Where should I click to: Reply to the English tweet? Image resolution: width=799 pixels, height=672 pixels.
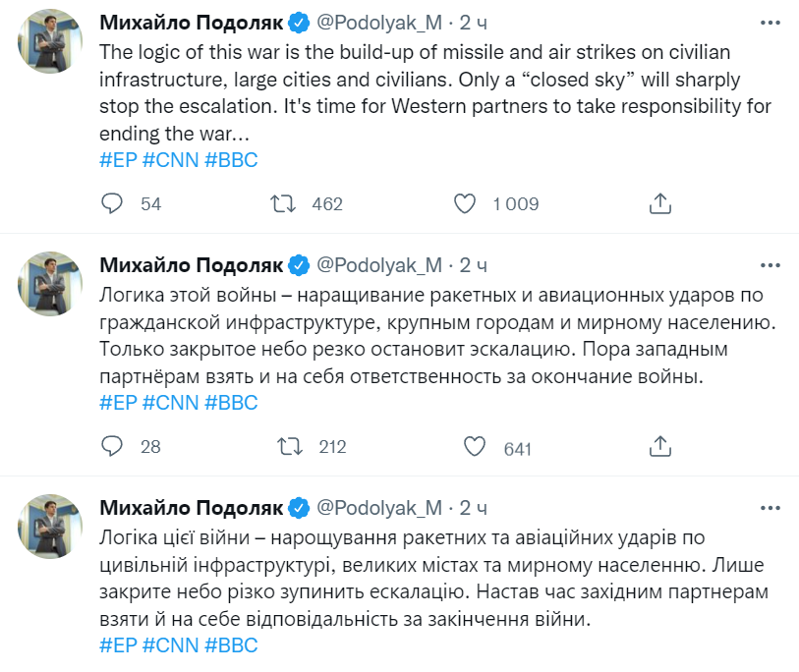tap(113, 203)
